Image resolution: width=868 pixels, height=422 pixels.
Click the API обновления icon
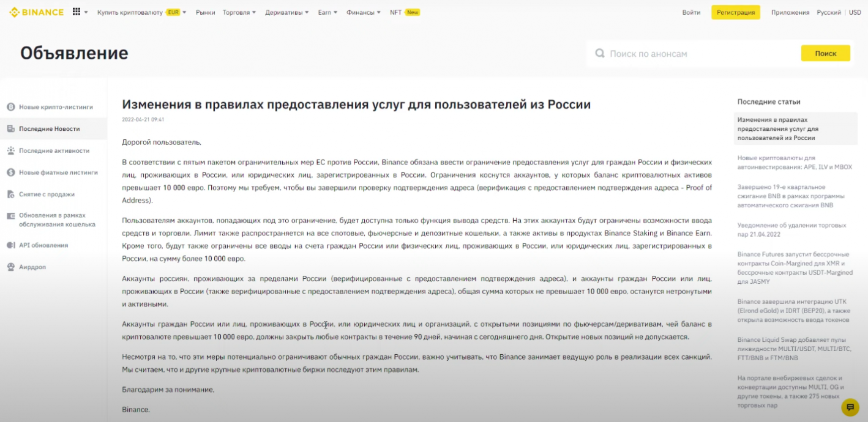[10, 245]
